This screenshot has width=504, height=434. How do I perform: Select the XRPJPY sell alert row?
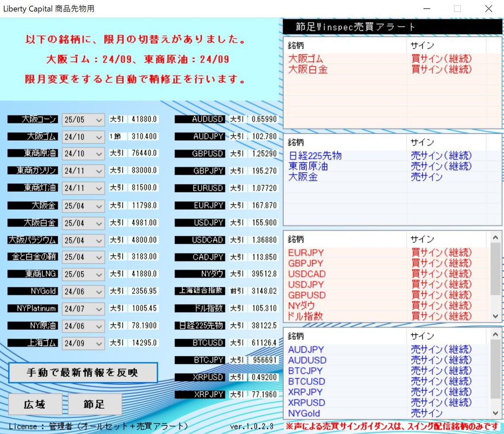click(387, 392)
